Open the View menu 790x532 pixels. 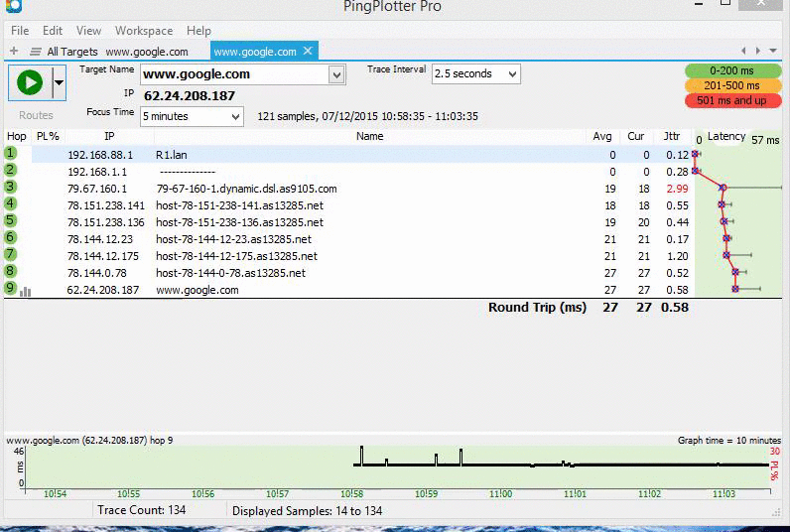[88, 31]
